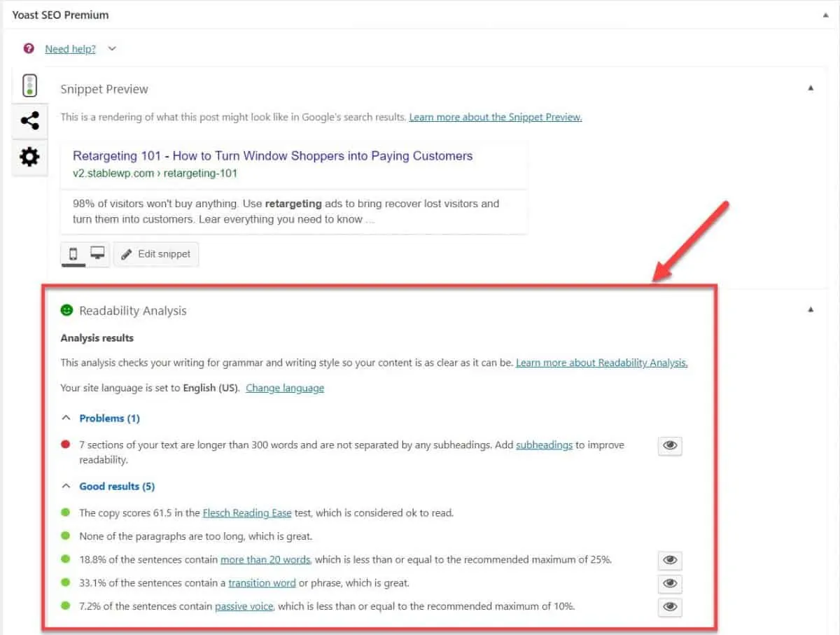Click the Readability Analysis heading
This screenshot has width=840, height=635.
click(133, 311)
